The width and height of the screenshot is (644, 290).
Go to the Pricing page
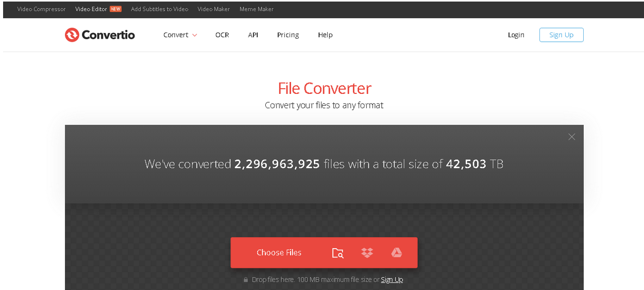click(x=288, y=35)
